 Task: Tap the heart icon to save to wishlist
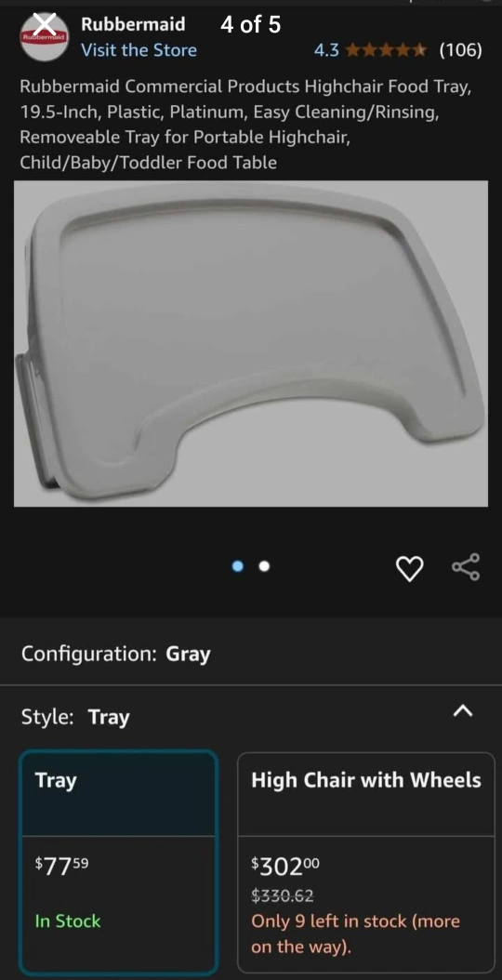(410, 568)
